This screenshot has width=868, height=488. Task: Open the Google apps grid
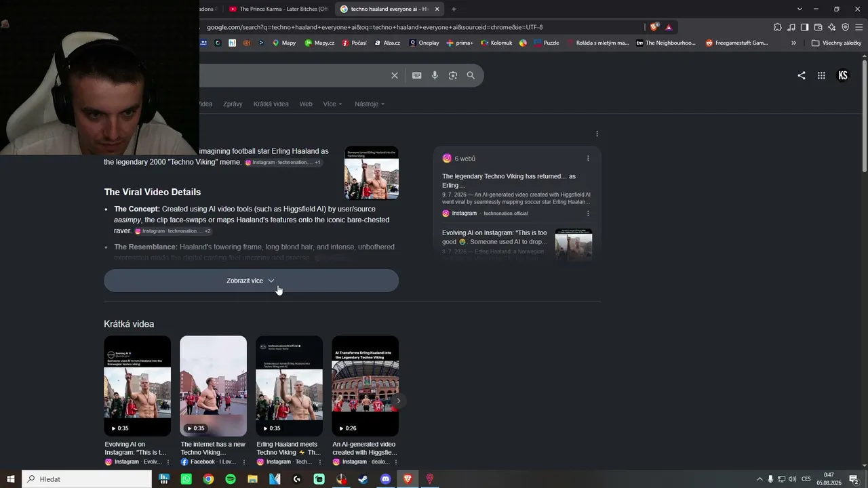[821, 75]
